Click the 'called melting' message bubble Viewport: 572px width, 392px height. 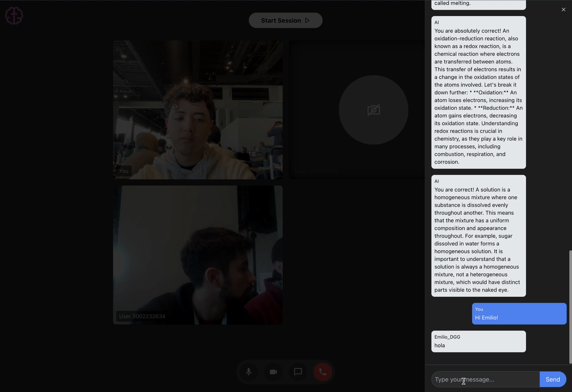(x=478, y=4)
